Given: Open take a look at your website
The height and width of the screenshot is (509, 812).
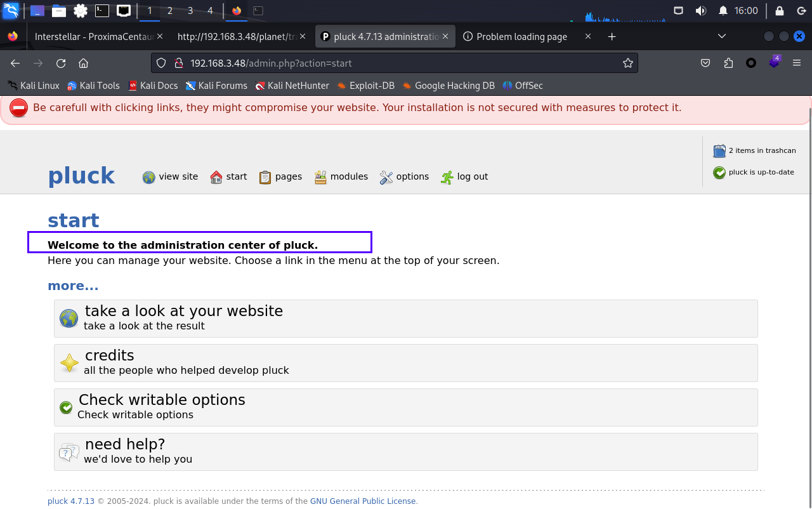Looking at the screenshot, I should coord(406,319).
